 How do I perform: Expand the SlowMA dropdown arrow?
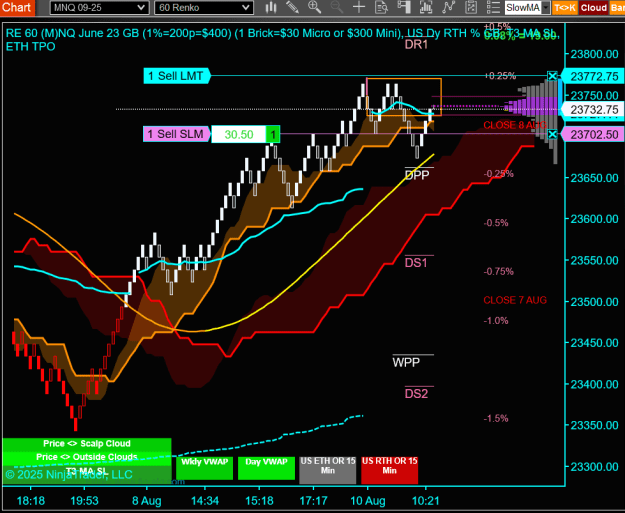point(546,8)
